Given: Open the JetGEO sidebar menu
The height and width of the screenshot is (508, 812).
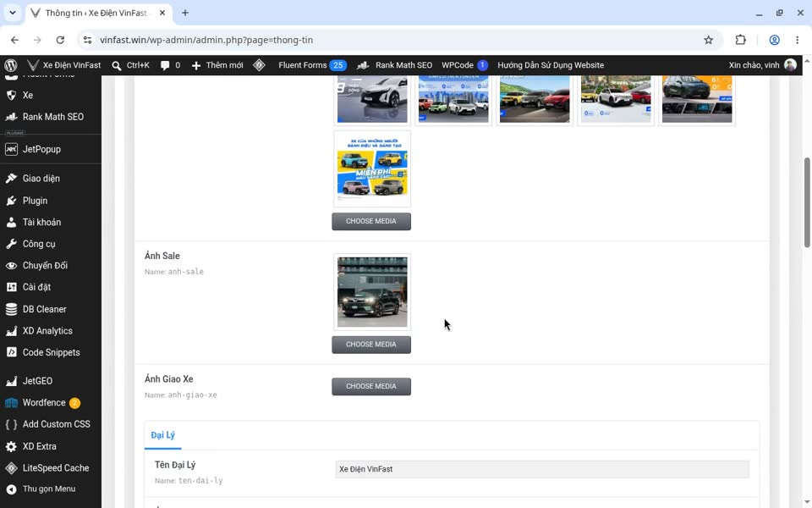Looking at the screenshot, I should 51,381.
